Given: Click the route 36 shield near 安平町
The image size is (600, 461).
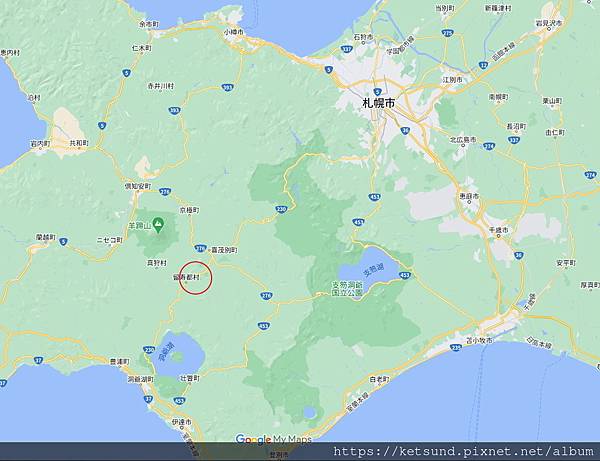Looking at the screenshot, I should [x=518, y=255].
